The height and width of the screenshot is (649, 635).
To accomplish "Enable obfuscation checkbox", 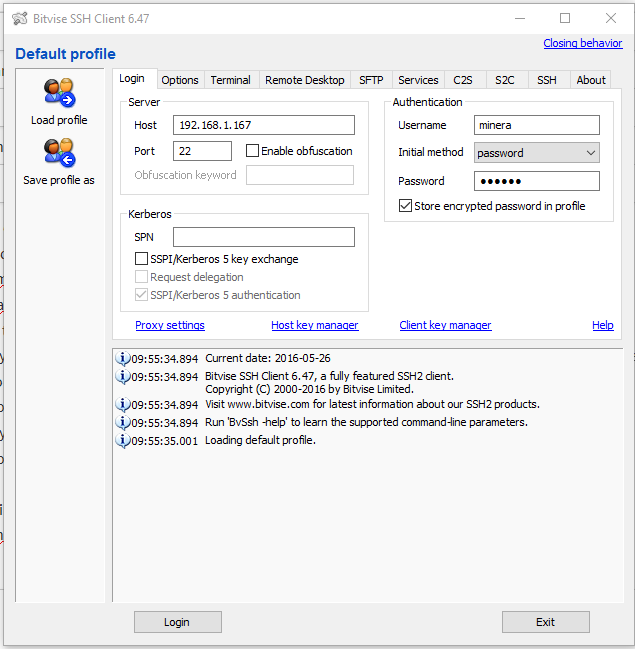I will click(252, 151).
